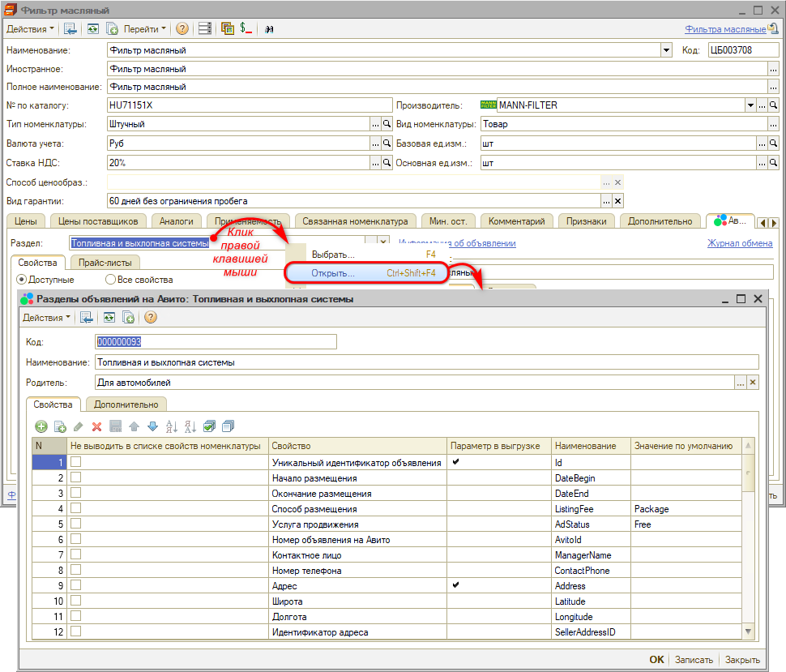Screen dimensions: 786x672
Task: Choose Открыть... in the context menu
Action: coord(333,273)
